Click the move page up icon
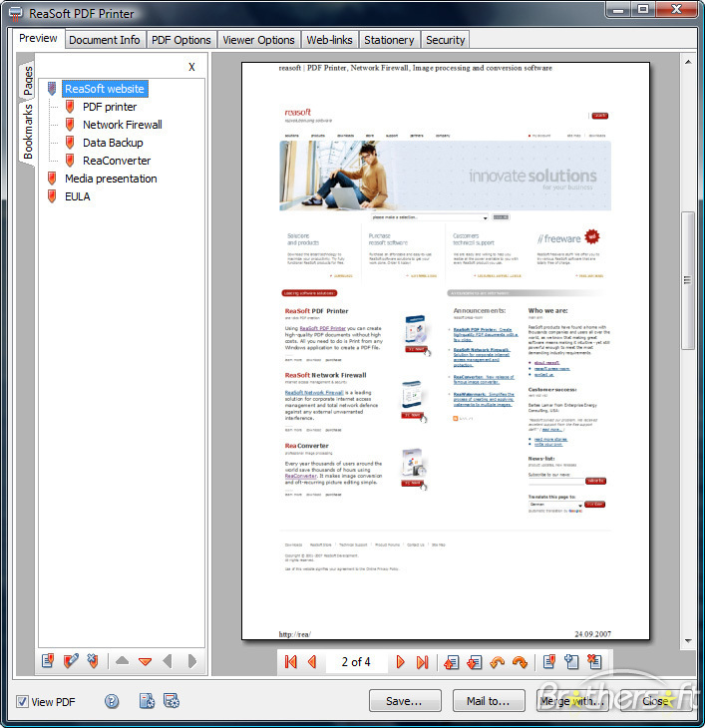 [x=451, y=662]
